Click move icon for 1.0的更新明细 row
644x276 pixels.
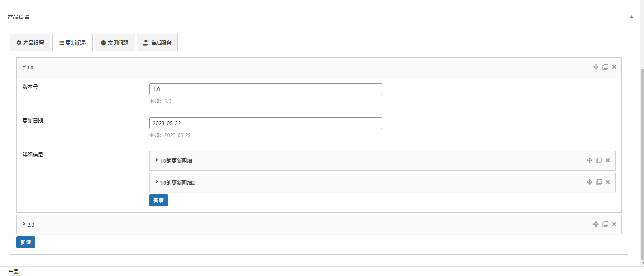pyautogui.click(x=589, y=160)
